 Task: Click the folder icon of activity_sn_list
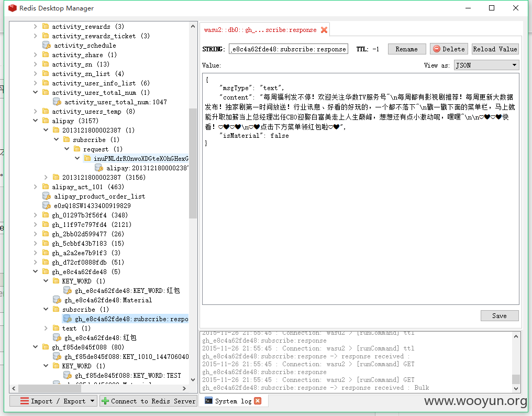pyautogui.click(x=46, y=73)
